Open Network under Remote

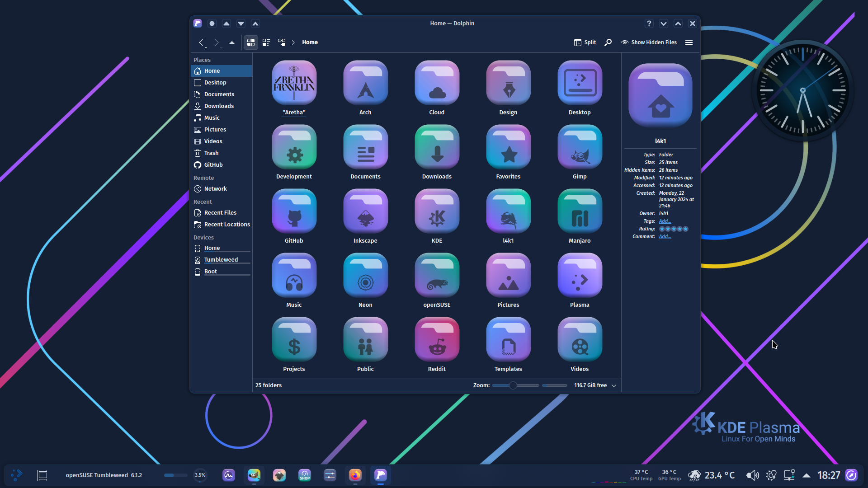coord(221,189)
